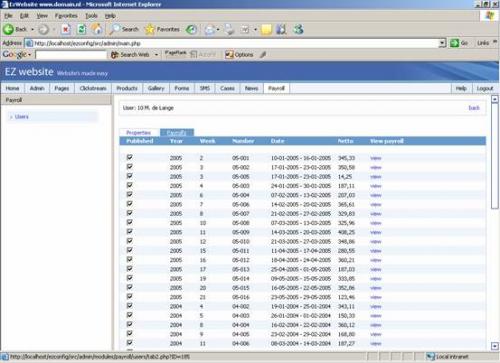Toggle Published checkbox for payroll 05-003
The height and width of the screenshot is (363, 500).
[x=130, y=185]
